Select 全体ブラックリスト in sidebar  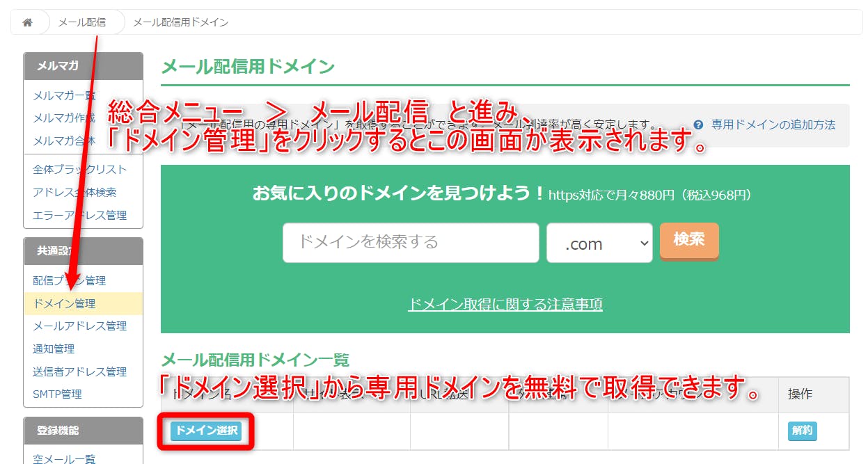click(x=79, y=170)
